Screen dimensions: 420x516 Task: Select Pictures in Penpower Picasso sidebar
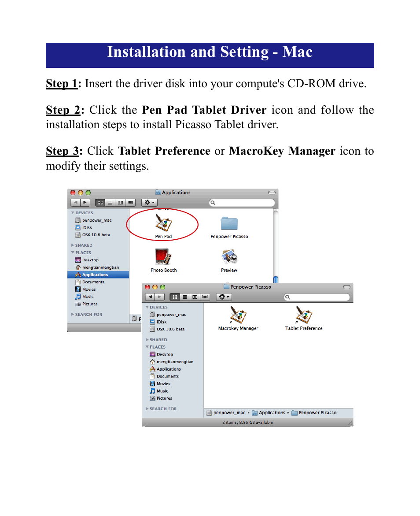tap(173, 398)
